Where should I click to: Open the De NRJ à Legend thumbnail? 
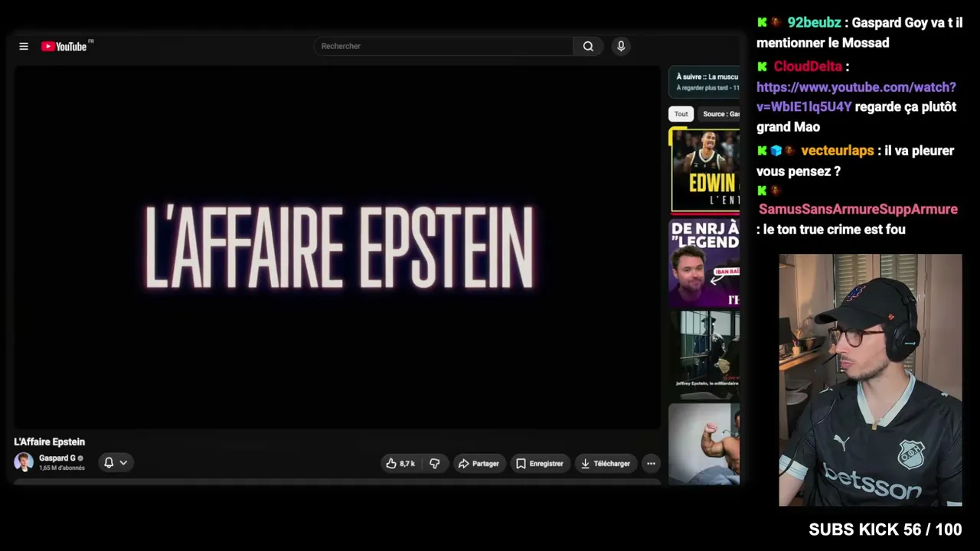tap(704, 263)
